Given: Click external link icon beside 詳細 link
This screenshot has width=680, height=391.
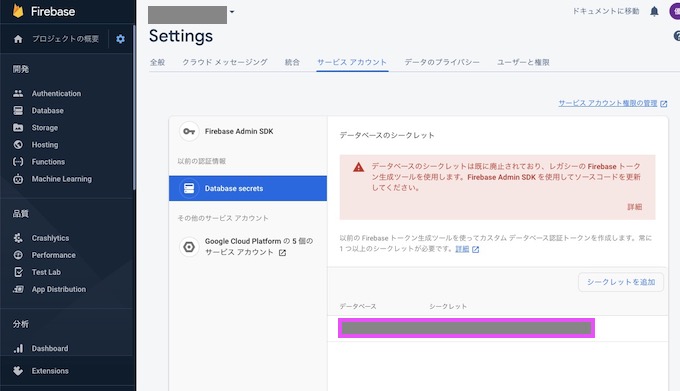Looking at the screenshot, I should pos(476,249).
